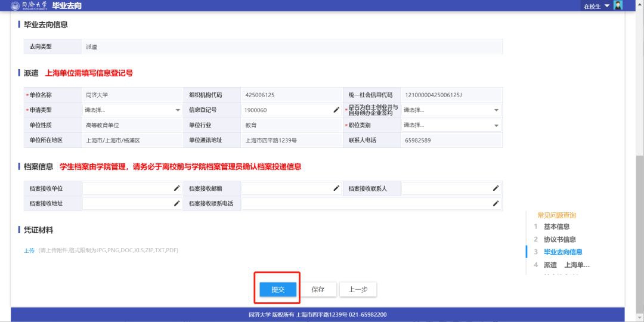Click the user avatar icon at top right
This screenshot has width=644, height=322.
[x=618, y=5]
